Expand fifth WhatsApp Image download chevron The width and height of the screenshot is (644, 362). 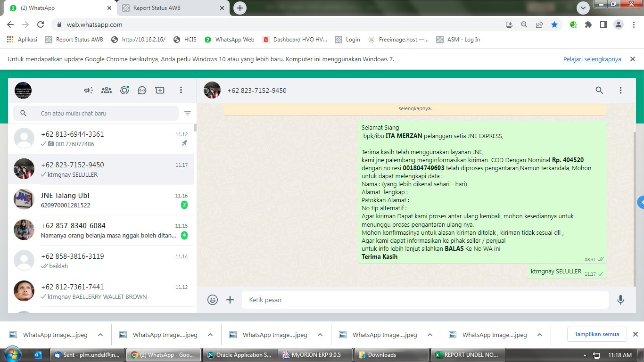[x=540, y=335]
